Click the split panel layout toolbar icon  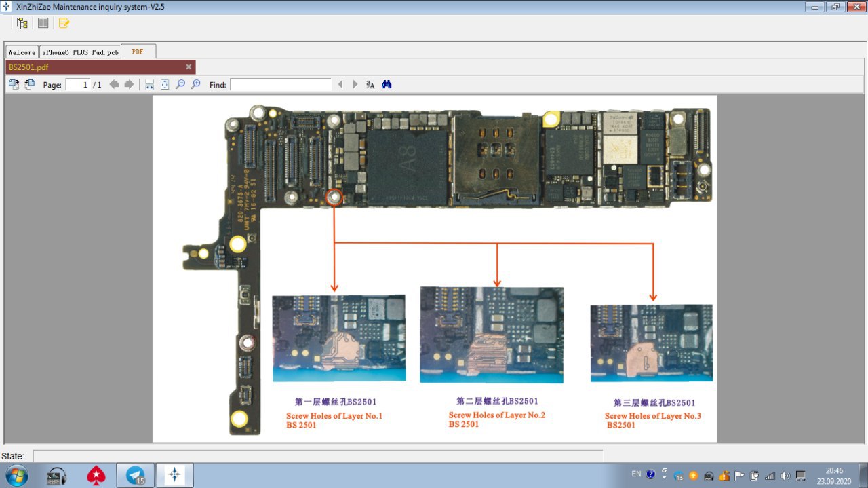coord(43,23)
